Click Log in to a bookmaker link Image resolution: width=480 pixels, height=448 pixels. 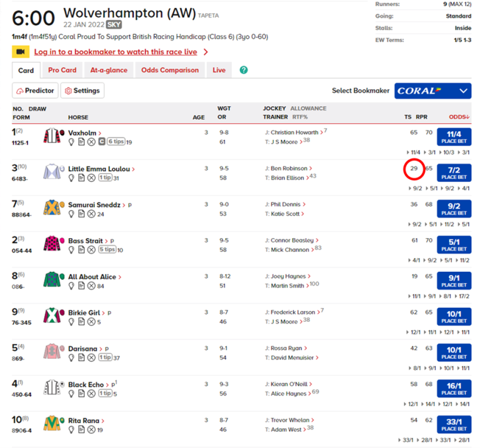click(x=116, y=52)
